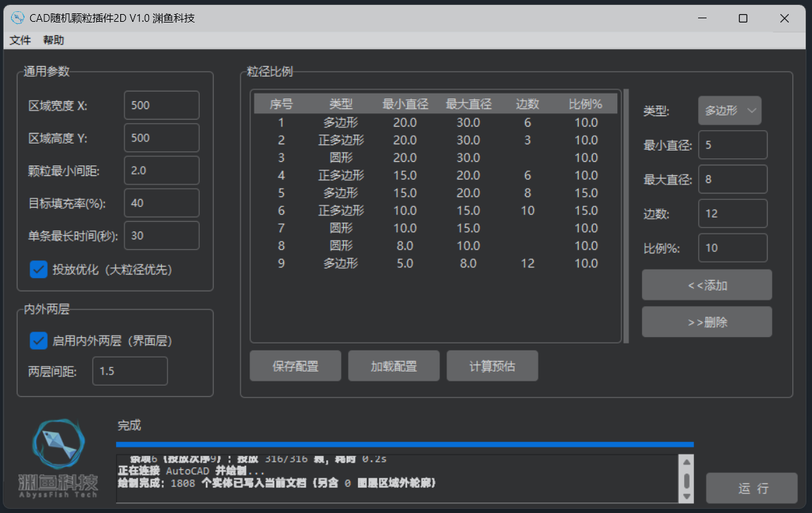Click the 完成 status label
Screen dimensions: 812x513
pyautogui.click(x=129, y=426)
